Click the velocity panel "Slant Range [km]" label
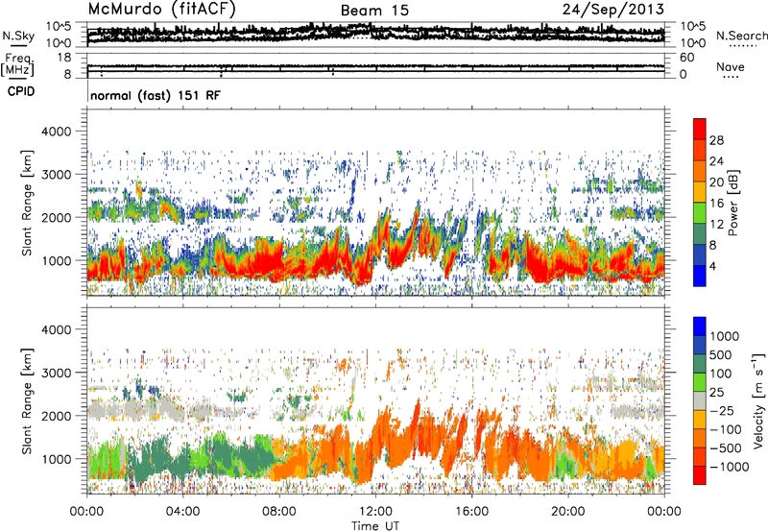Screen dimensions: 768x532 27,400
